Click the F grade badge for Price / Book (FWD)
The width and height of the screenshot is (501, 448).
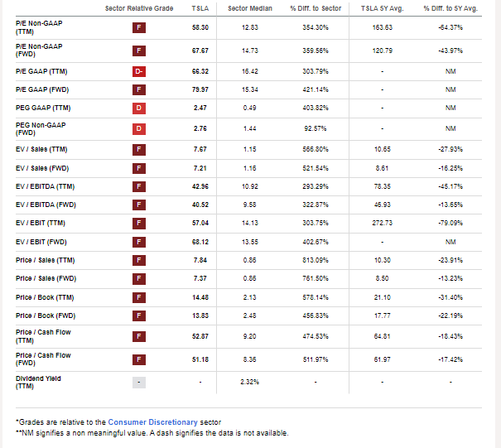tap(139, 316)
